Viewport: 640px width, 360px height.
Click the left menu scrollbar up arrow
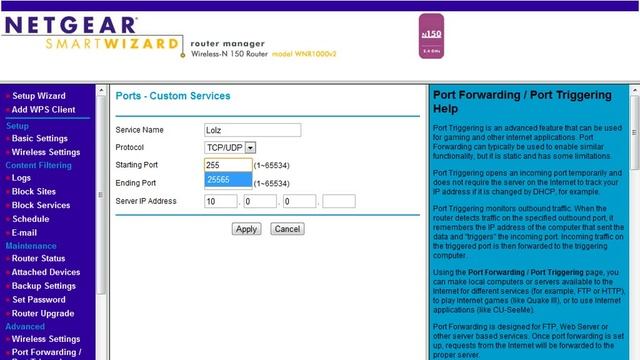click(x=102, y=90)
